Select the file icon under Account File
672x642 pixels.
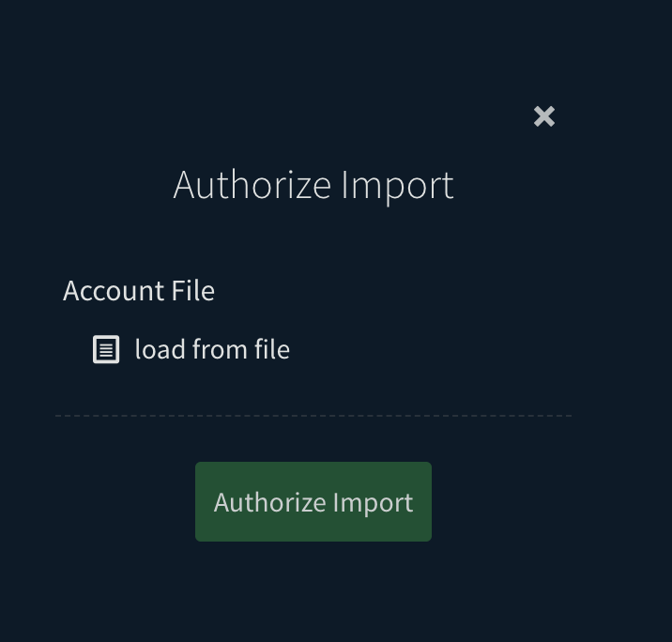click(106, 350)
